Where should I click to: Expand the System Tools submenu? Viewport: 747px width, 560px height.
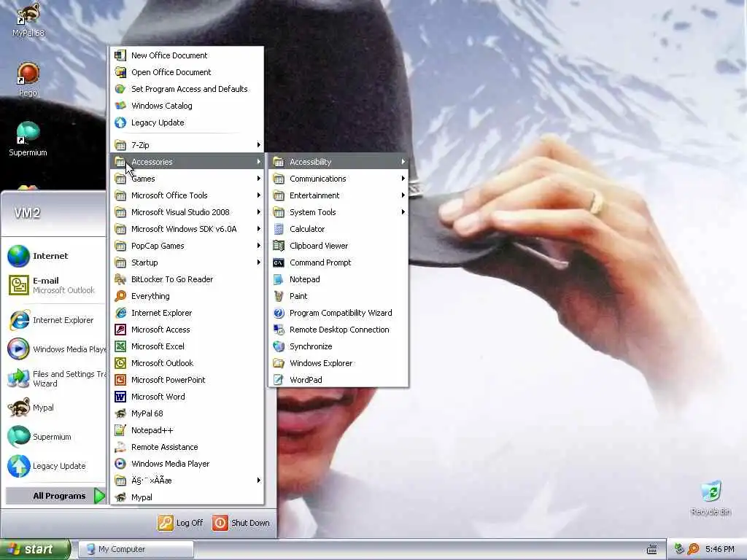pos(338,212)
